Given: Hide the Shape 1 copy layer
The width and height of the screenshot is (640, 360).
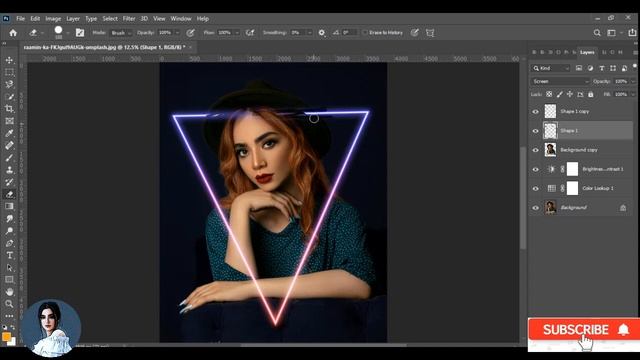Looking at the screenshot, I should (536, 112).
